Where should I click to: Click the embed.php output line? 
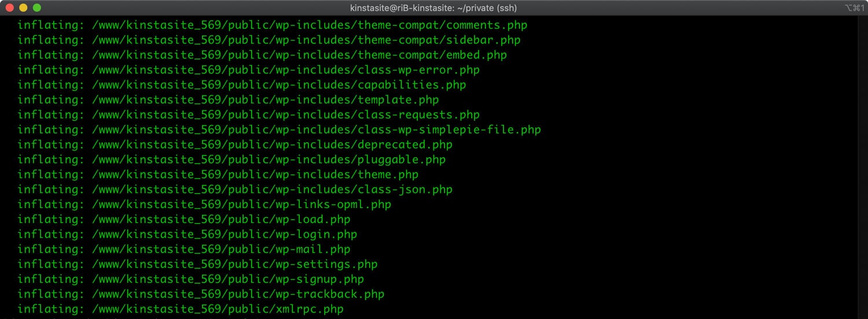tap(262, 55)
